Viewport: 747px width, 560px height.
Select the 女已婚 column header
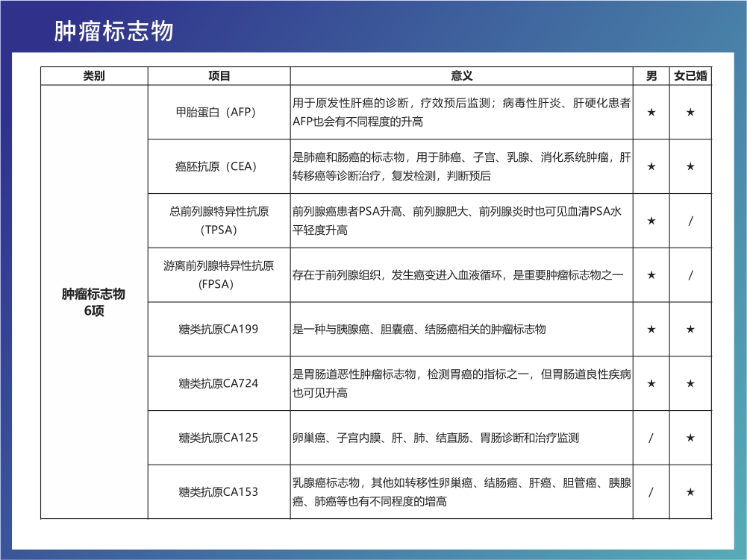[x=690, y=76]
